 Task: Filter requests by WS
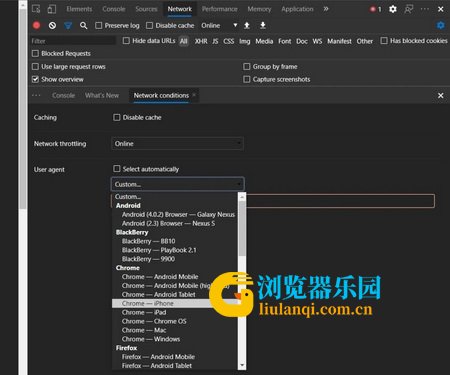(317, 41)
